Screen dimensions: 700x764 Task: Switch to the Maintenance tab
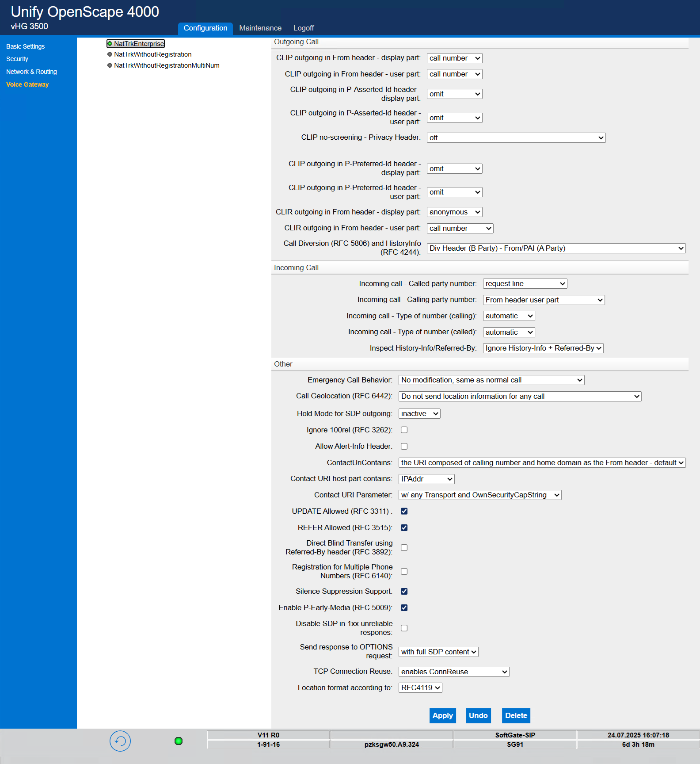click(x=260, y=28)
